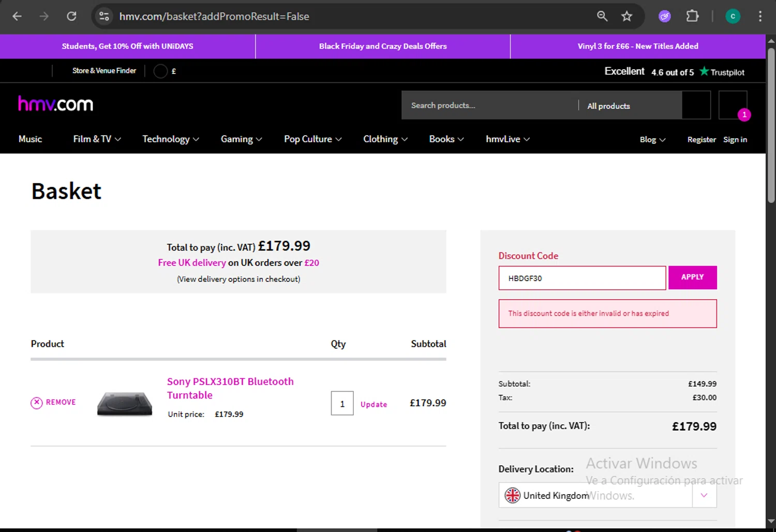Image resolution: width=776 pixels, height=532 pixels.
Task: Open the Delivery Location dropdown arrow
Action: [x=704, y=495]
